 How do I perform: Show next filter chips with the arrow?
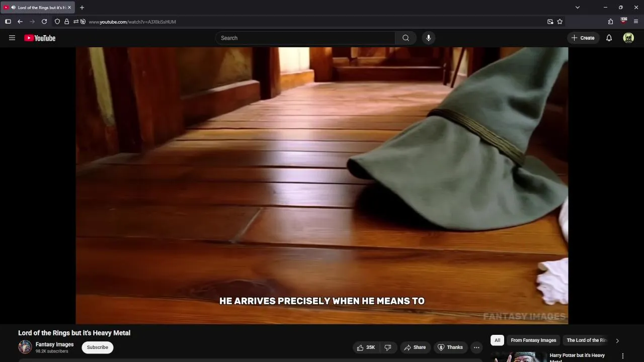click(617, 340)
